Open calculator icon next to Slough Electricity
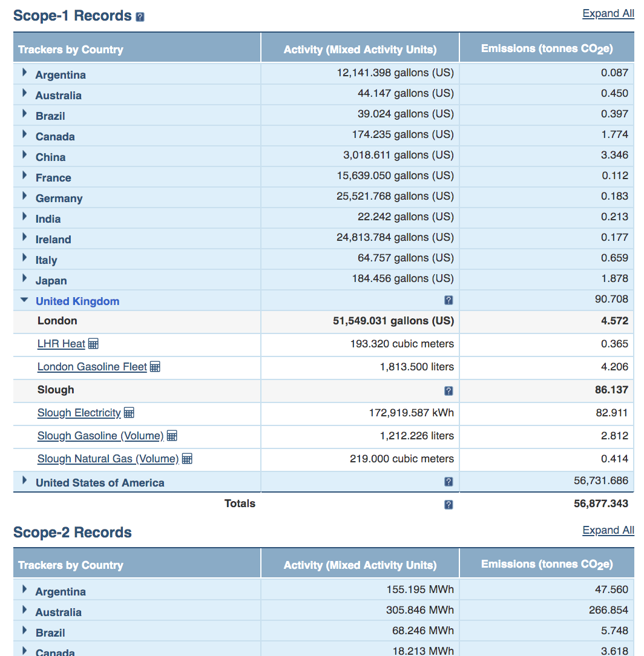Viewport: 644px width, 656px height. point(130,413)
